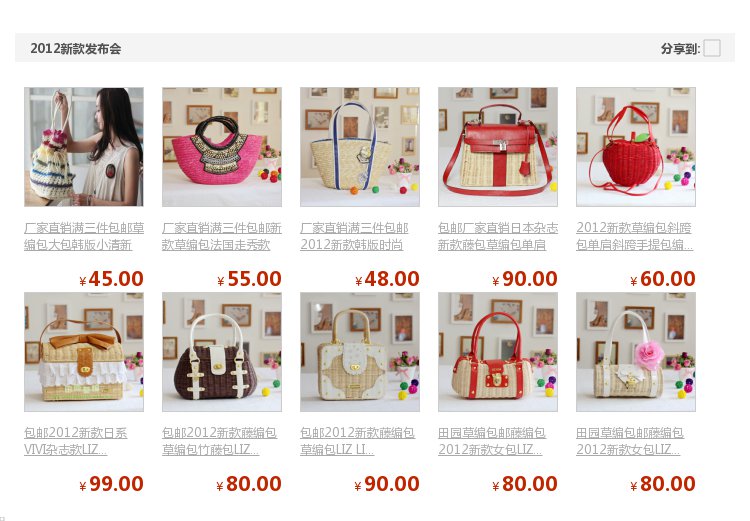Click title 2012新款草编包斜跨包单肩斜跨手提包
Screen dimensions: 750x521
(635, 236)
